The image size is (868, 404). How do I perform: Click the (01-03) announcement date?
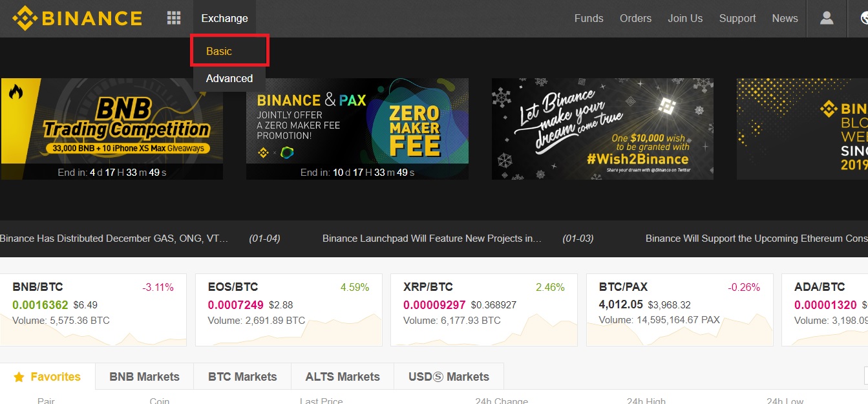pyautogui.click(x=578, y=239)
